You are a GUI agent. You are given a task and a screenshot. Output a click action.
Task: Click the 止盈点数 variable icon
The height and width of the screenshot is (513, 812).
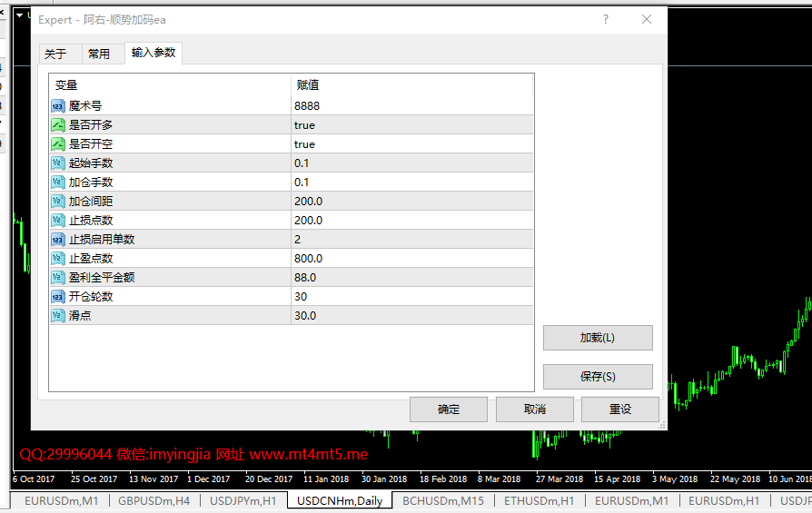coord(58,258)
